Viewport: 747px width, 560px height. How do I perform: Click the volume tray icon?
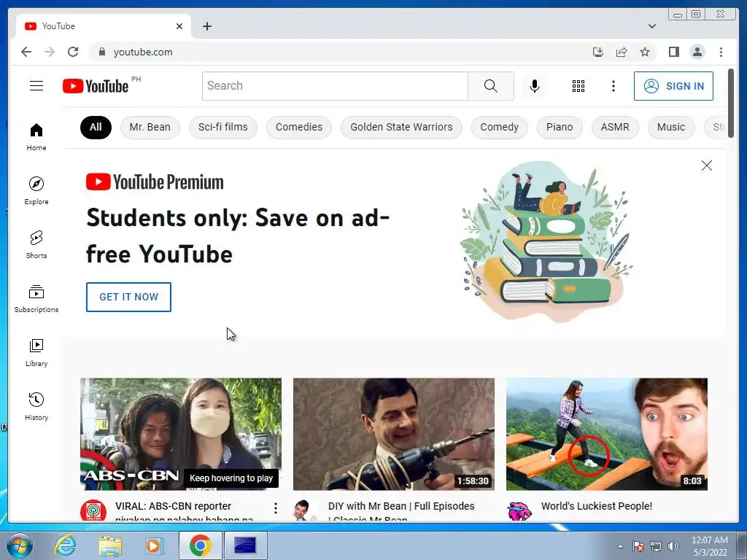(x=673, y=546)
